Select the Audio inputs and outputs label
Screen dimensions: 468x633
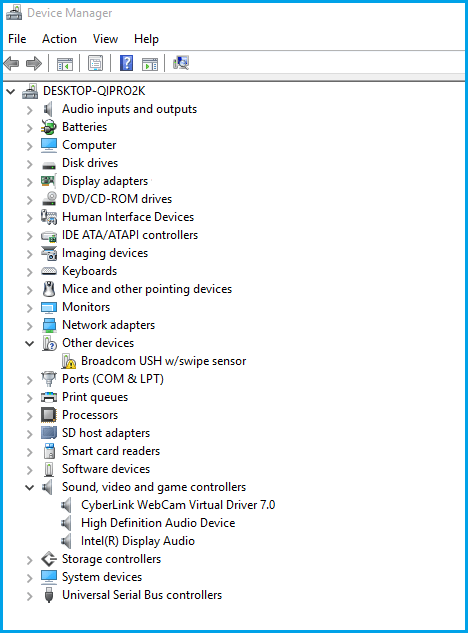click(130, 109)
